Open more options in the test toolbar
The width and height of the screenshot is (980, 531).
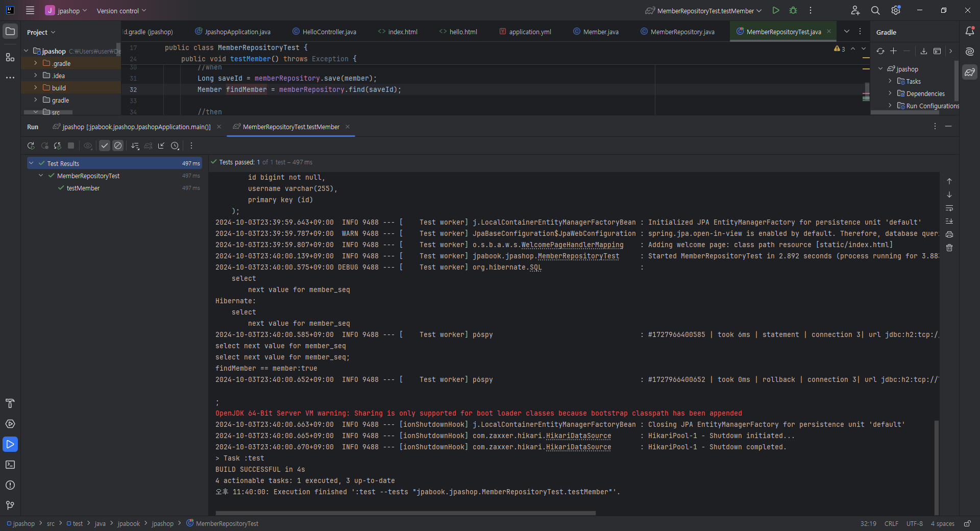pyautogui.click(x=191, y=146)
